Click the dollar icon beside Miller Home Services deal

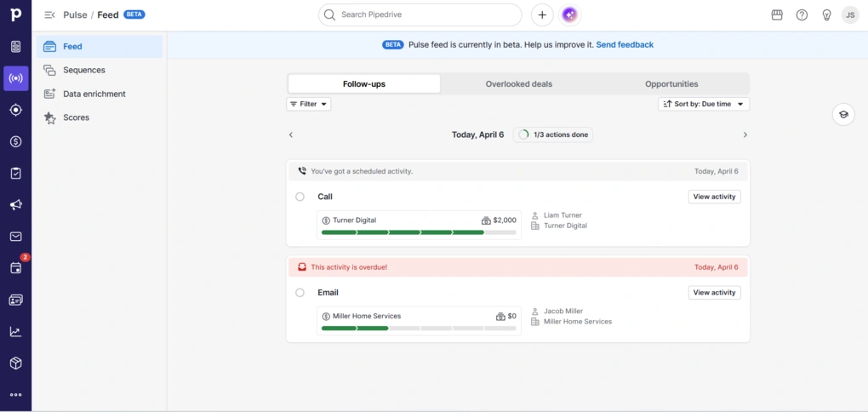click(x=326, y=316)
